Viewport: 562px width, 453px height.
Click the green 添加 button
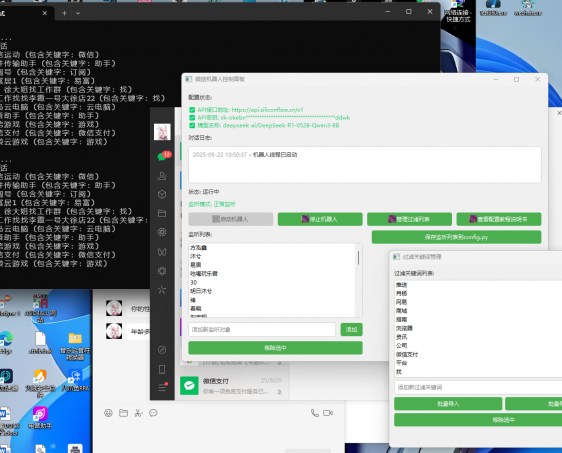coord(351,329)
